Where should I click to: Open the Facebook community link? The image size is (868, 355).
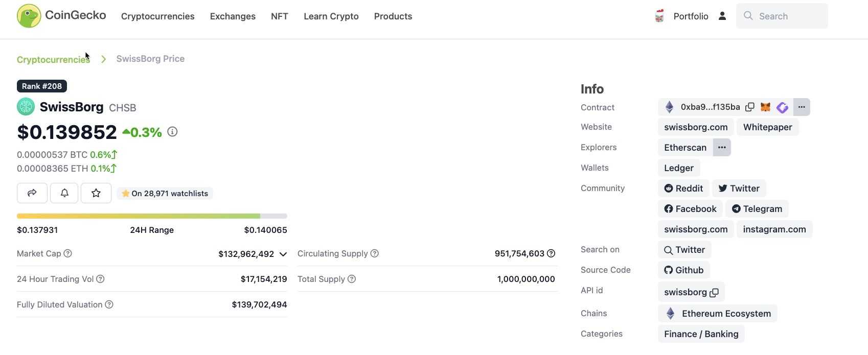click(690, 209)
